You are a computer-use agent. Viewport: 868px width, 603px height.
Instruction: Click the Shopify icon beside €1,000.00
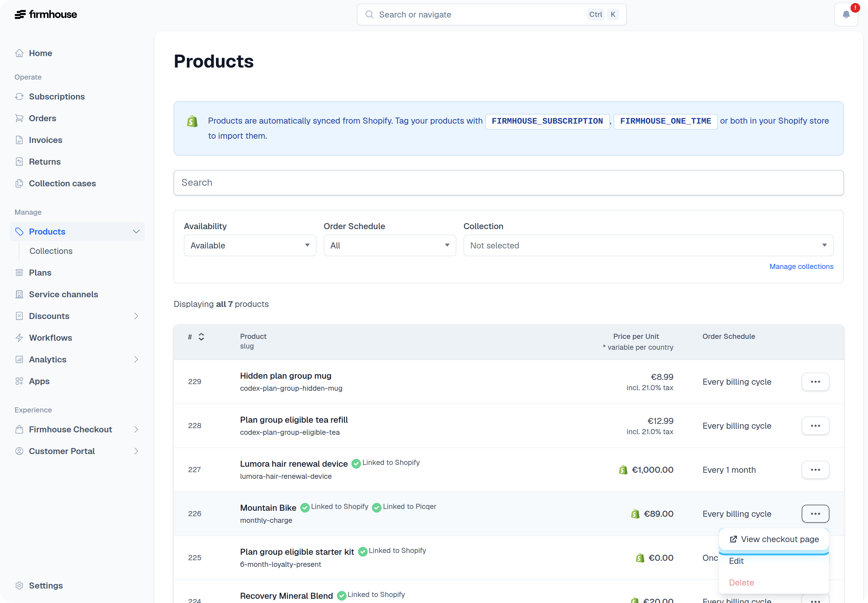click(x=623, y=470)
